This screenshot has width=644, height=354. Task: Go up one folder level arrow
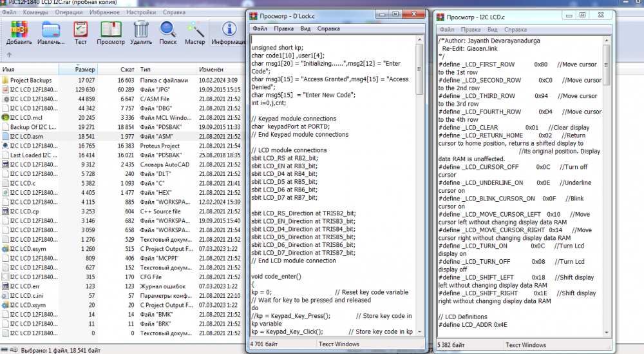[8, 55]
